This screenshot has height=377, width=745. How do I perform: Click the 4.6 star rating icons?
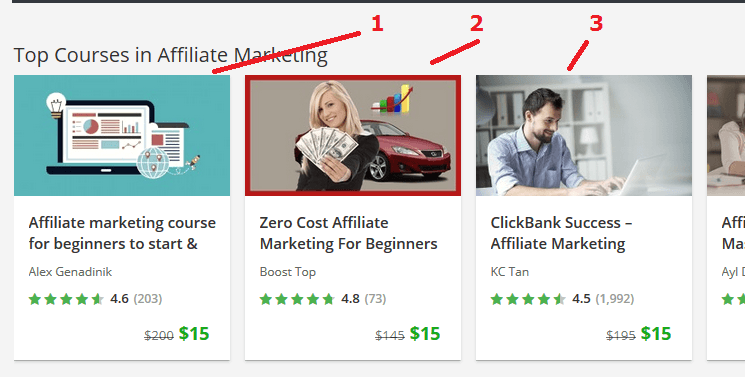coord(66,299)
